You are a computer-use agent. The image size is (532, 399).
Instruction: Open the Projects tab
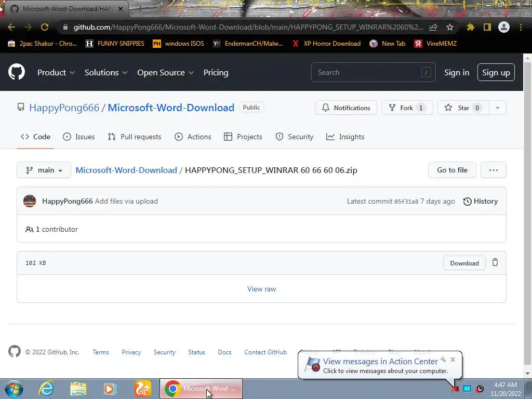(x=243, y=137)
